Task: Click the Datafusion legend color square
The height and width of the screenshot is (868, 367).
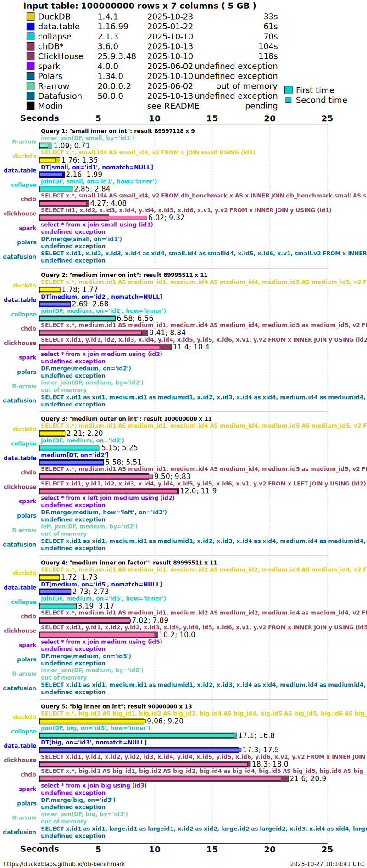Action: 30,96
